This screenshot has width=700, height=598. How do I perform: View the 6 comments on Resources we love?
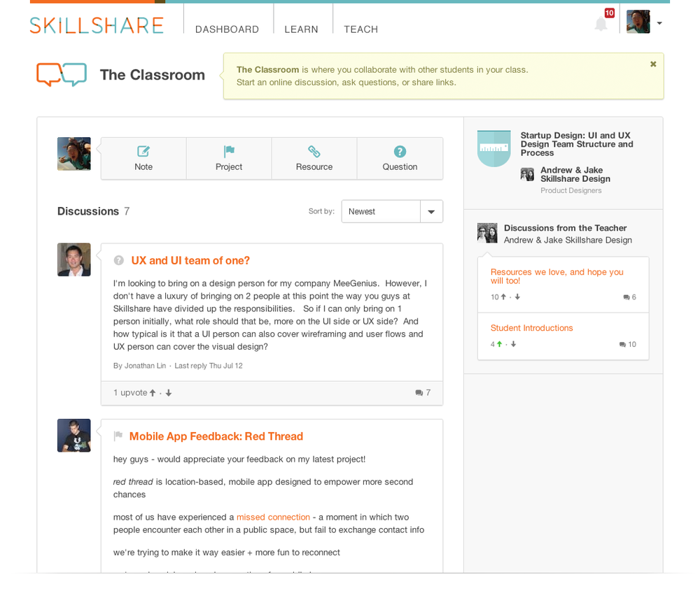tap(630, 297)
